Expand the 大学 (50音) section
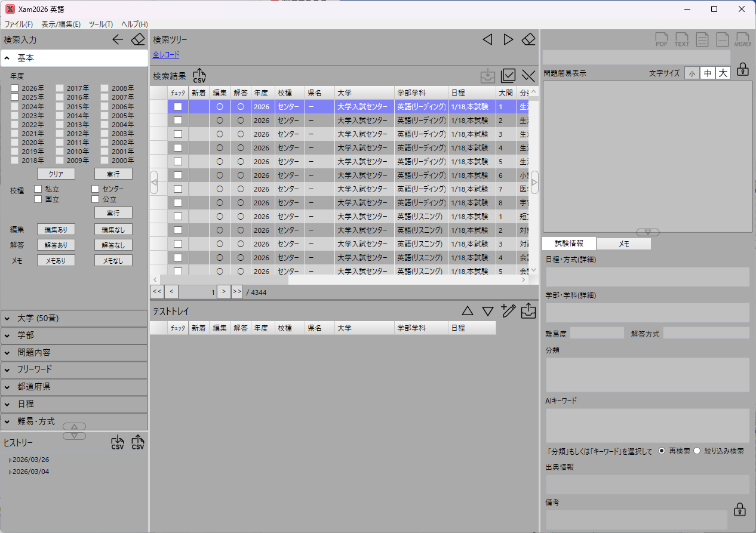Image resolution: width=756 pixels, height=533 pixels. (x=74, y=319)
